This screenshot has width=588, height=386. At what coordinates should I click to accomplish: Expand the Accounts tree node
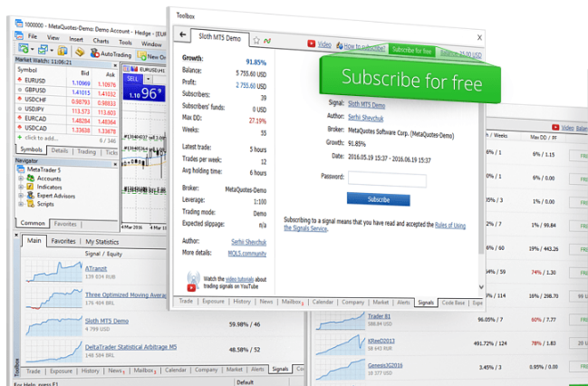(x=21, y=179)
